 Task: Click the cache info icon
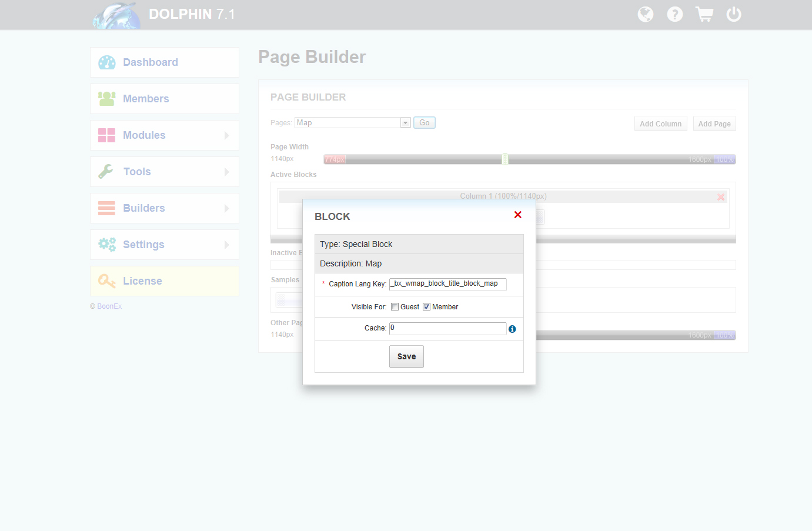click(x=512, y=329)
